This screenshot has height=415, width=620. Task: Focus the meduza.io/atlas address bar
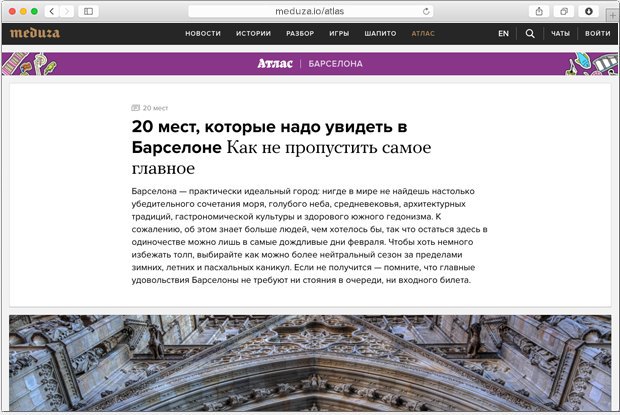(x=311, y=11)
